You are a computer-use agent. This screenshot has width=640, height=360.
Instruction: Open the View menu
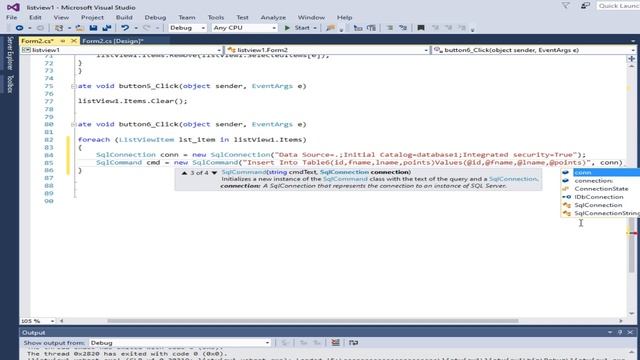pos(61,18)
